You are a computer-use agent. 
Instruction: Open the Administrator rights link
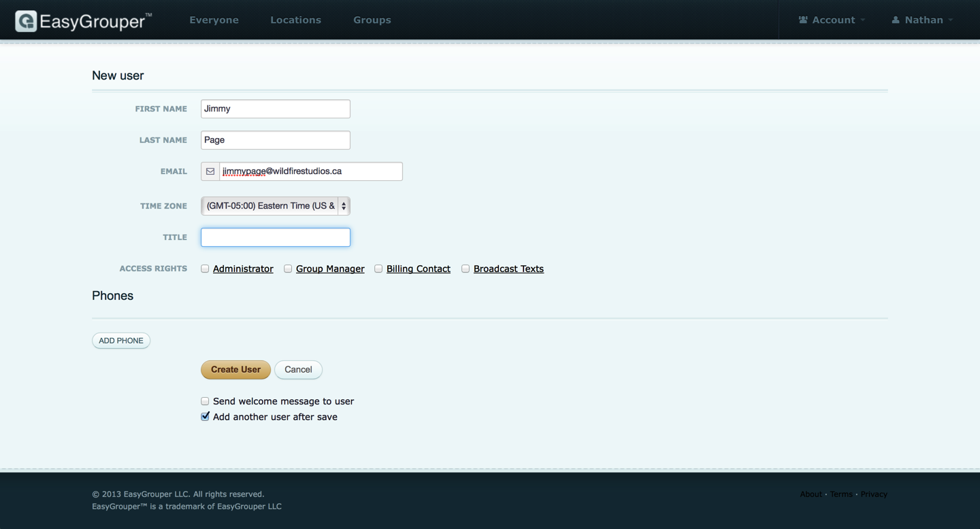(x=243, y=269)
